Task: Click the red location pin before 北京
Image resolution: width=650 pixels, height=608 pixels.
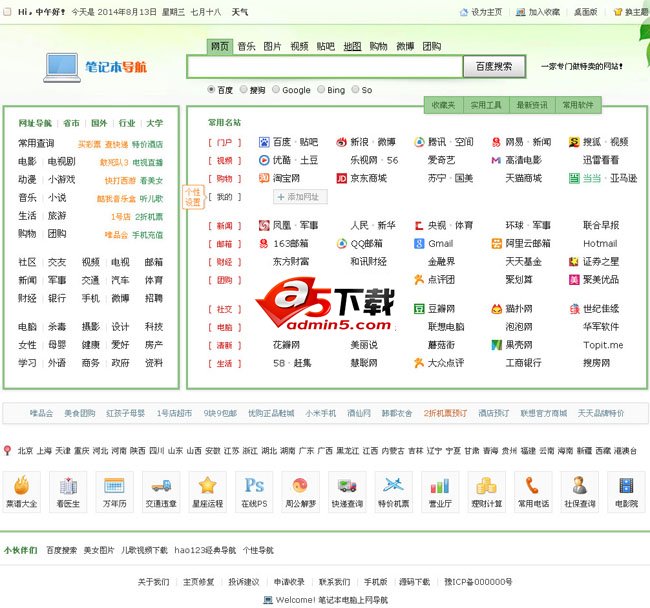Action: coord(7,450)
